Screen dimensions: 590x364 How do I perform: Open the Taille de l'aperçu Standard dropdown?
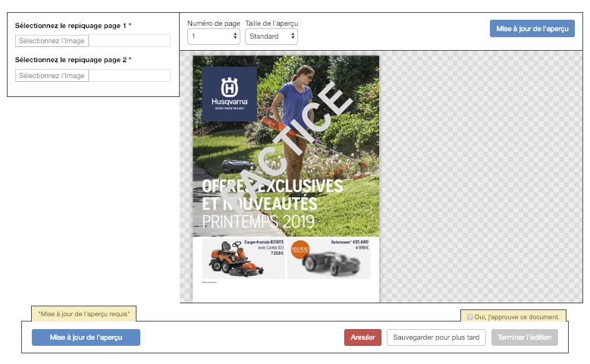(x=271, y=36)
